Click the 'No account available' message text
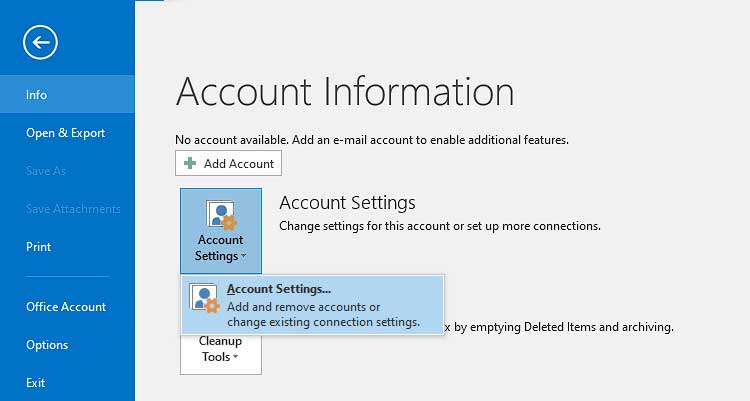 [x=372, y=140]
